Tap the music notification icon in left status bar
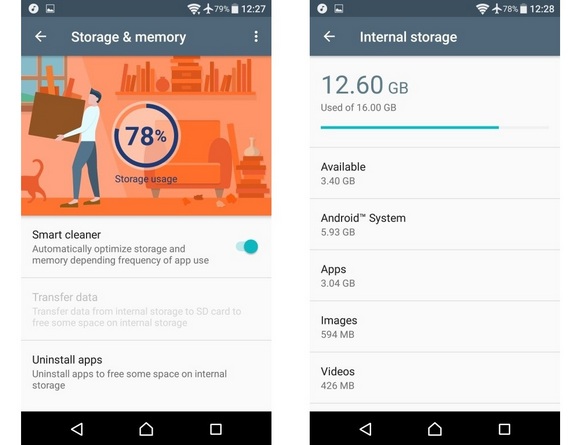The height and width of the screenshot is (445, 580). click(33, 9)
